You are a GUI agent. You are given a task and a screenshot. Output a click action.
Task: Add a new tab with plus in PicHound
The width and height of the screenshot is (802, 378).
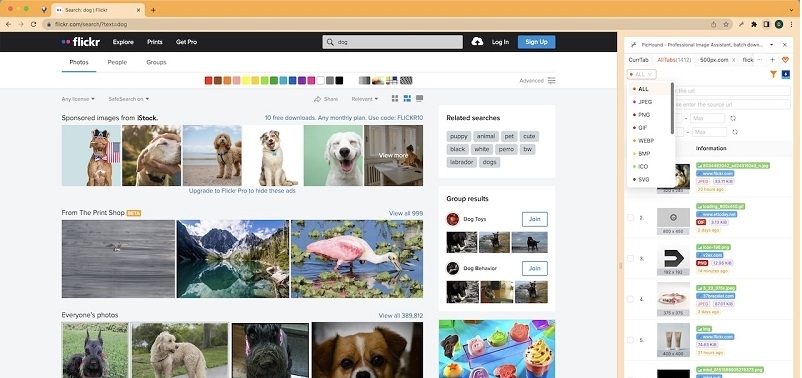tap(773, 60)
